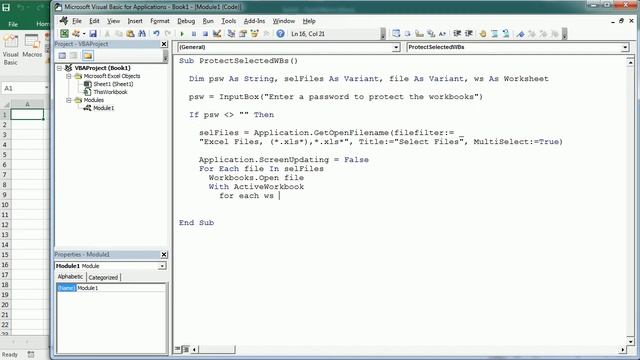Click the List Constants icon
This screenshot has width=640, height=360.
tap(407, 34)
